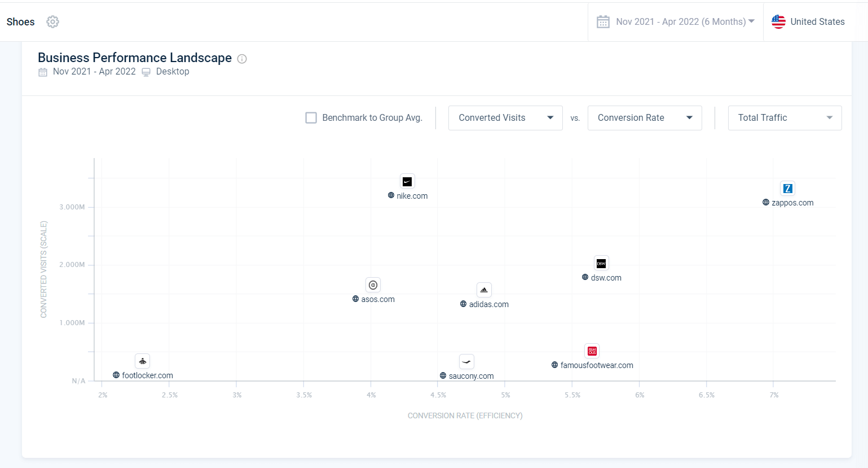
Task: Click the globe icon next to saucony.com
Action: coord(443,375)
